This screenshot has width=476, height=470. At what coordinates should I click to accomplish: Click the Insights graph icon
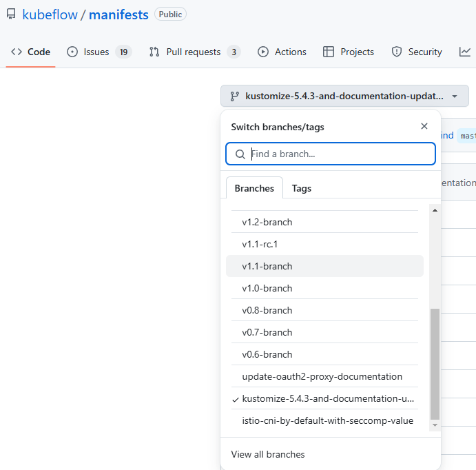(465, 52)
